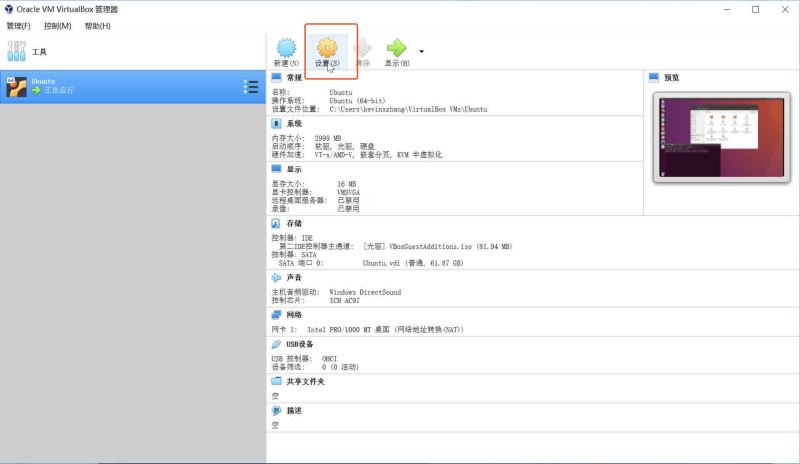Click the 系统 (System) section header
This screenshot has width=800, height=464.
pos(293,123)
